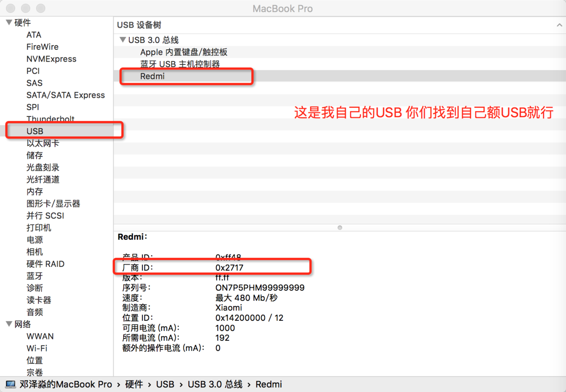
Task: Open 以太网卡 in the sidebar
Action: click(43, 143)
